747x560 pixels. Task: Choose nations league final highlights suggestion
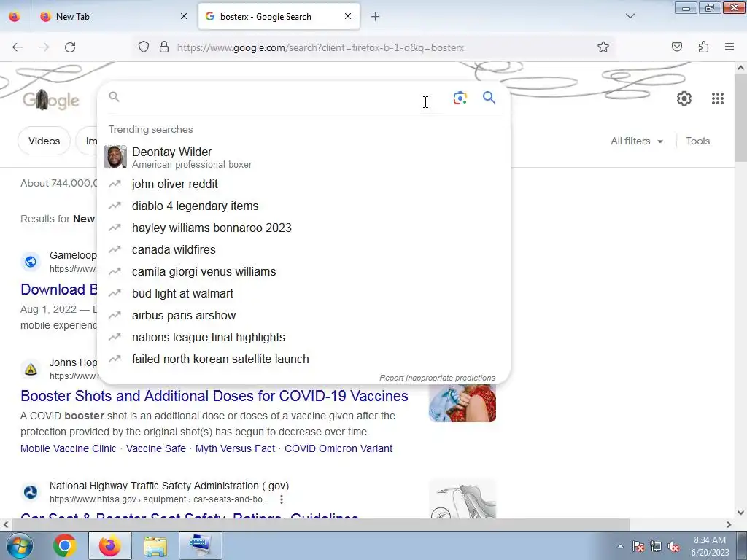[x=303, y=338]
